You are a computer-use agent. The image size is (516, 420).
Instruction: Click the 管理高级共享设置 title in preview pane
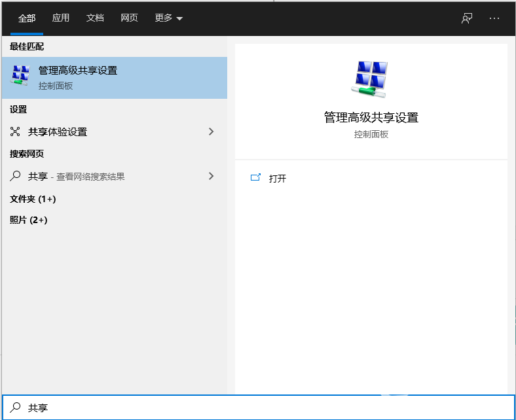coord(371,118)
